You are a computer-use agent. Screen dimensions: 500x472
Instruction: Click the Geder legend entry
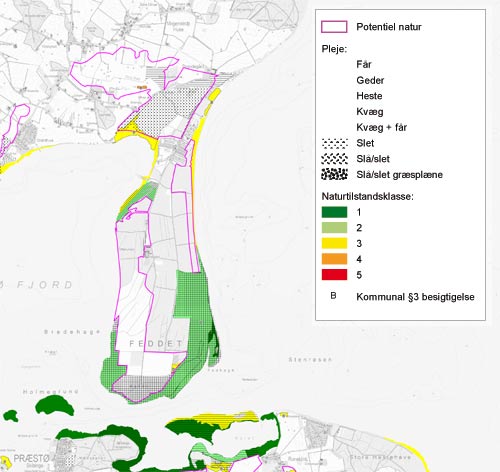tap(370, 80)
